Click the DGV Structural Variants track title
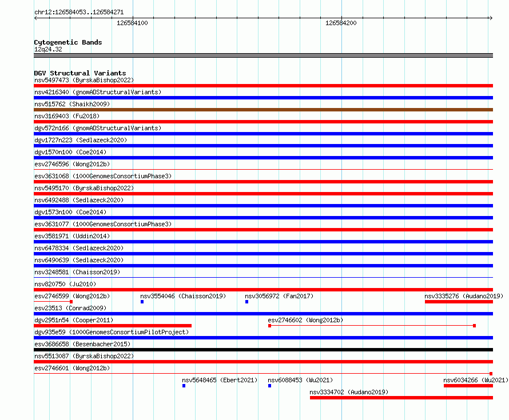Image resolution: width=509 pixels, height=420 pixels. coord(80,73)
